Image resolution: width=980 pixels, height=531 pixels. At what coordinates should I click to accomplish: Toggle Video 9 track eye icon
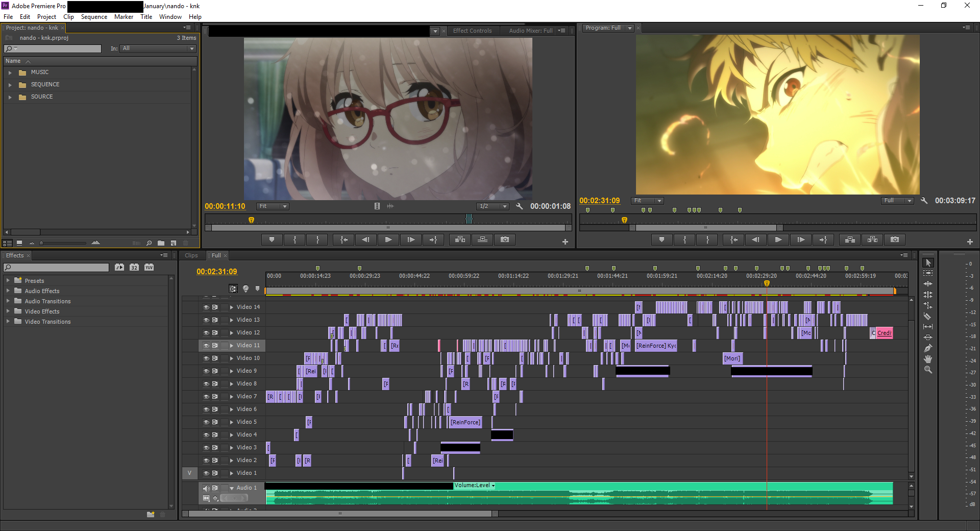[206, 371]
